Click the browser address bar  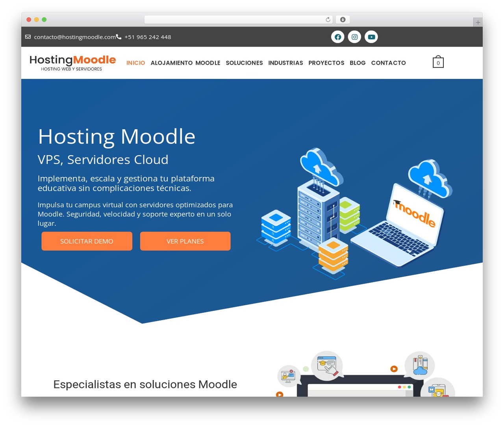(238, 20)
